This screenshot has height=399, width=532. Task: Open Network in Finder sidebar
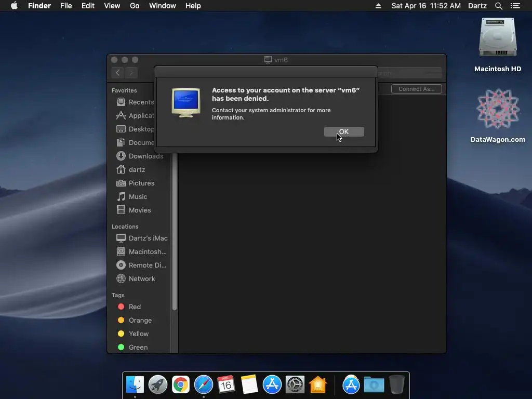click(136, 279)
